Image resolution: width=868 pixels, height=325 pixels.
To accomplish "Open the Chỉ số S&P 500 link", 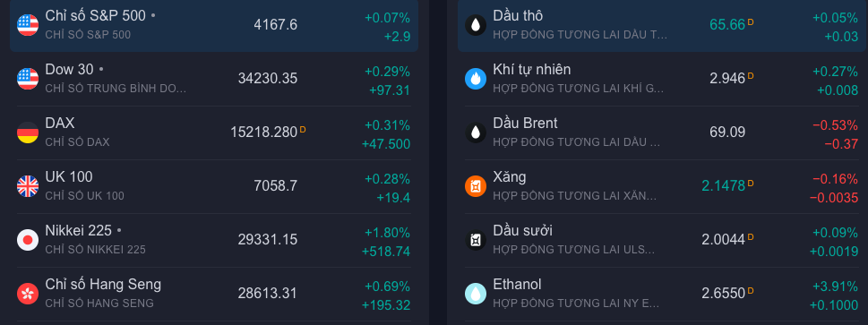I will (x=95, y=16).
